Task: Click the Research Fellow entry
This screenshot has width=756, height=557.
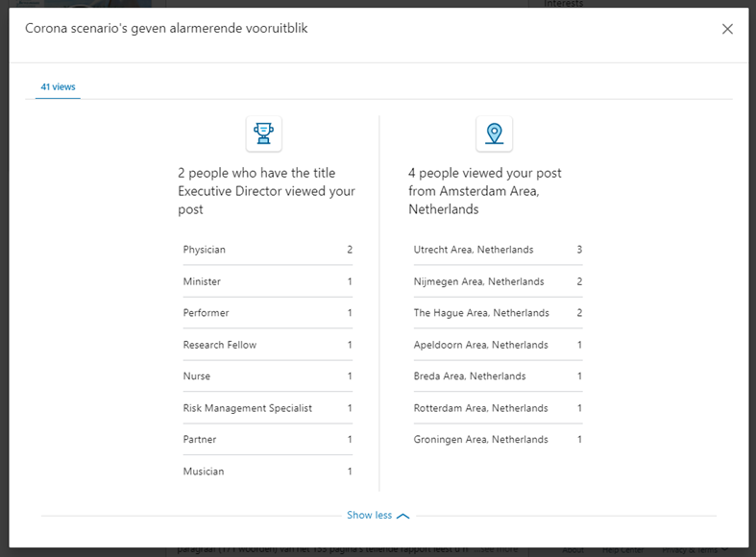Action: pyautogui.click(x=268, y=345)
